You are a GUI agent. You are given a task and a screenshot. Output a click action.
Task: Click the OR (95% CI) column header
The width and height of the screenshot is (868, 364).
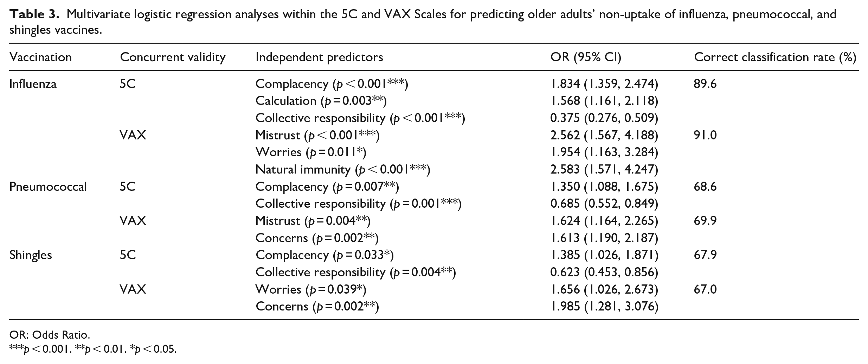point(586,57)
